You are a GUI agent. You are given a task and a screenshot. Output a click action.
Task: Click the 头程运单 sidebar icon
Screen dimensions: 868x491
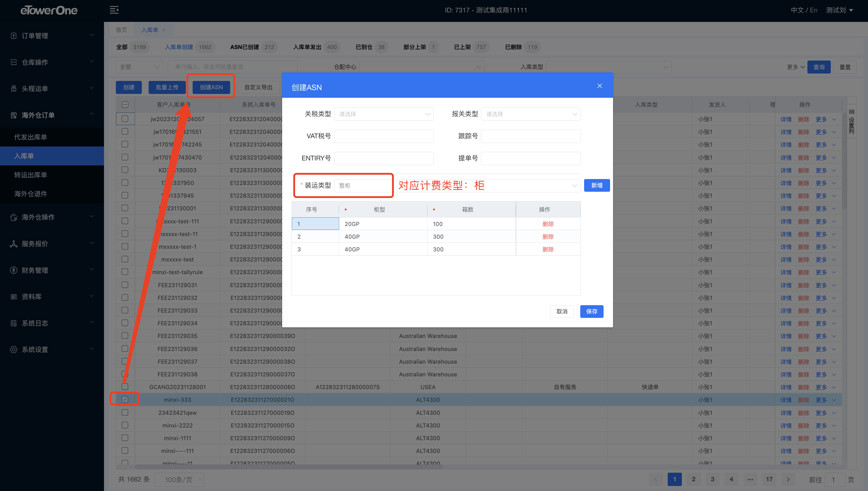[x=14, y=89]
